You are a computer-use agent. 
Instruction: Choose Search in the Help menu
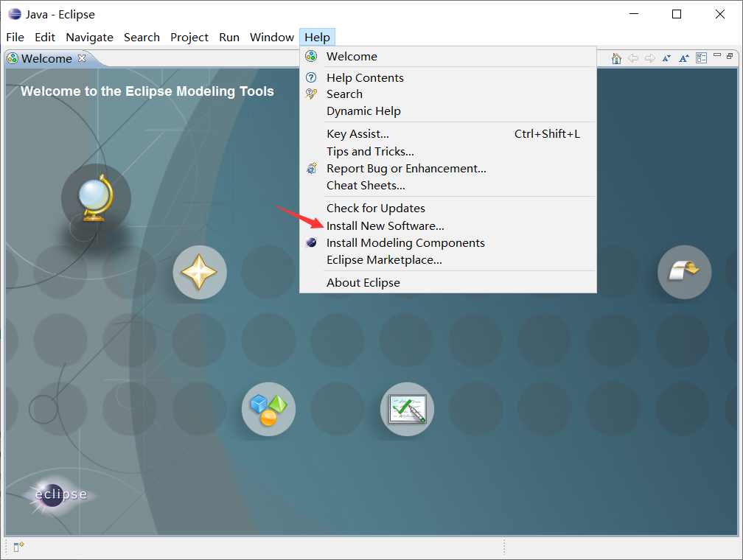tap(448, 94)
